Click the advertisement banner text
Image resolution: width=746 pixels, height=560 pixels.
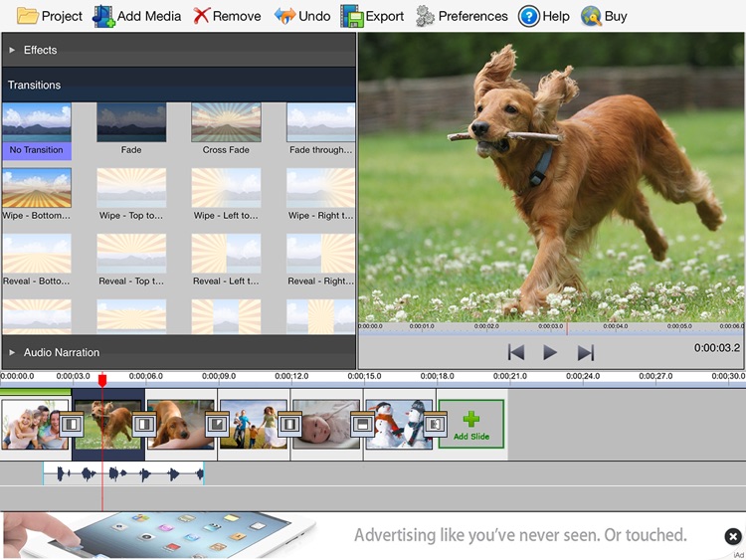pos(520,535)
